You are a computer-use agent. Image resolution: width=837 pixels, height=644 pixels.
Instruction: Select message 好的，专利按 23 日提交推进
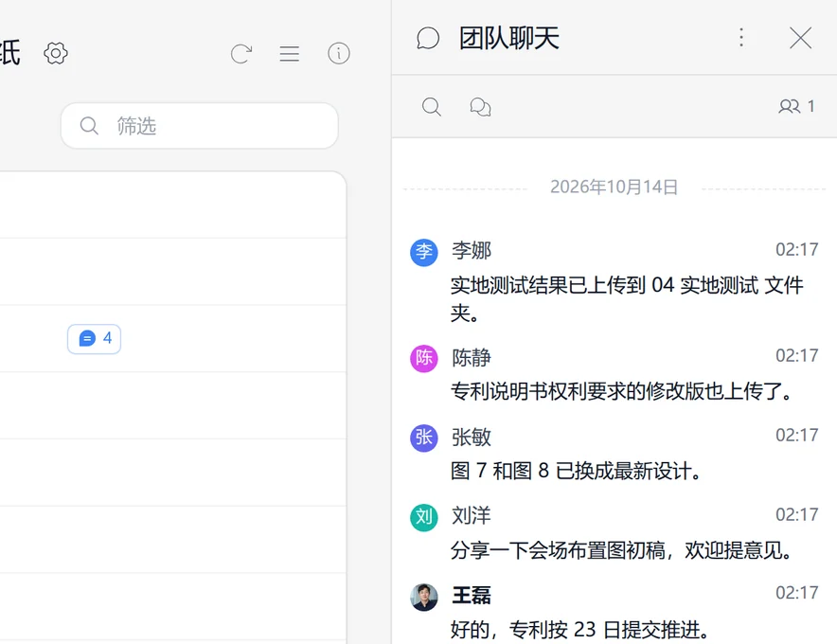coord(580,630)
